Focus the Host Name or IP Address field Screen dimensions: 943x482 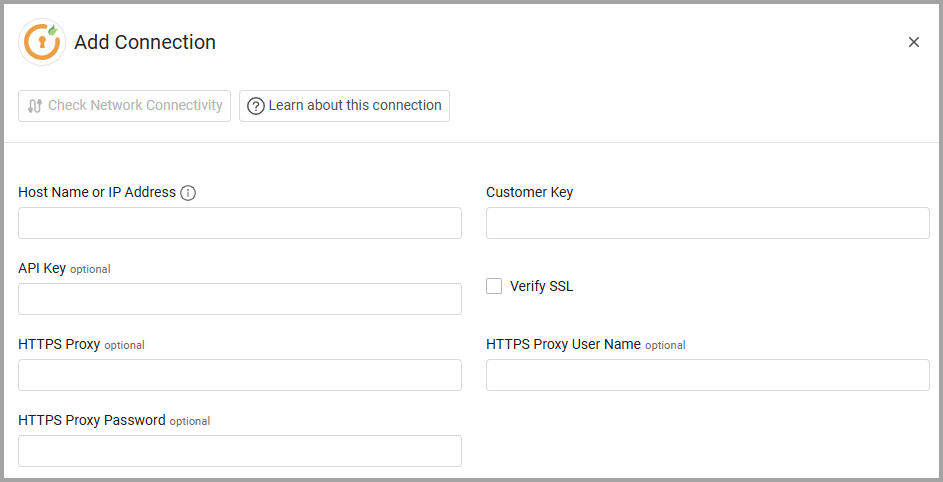click(x=240, y=223)
